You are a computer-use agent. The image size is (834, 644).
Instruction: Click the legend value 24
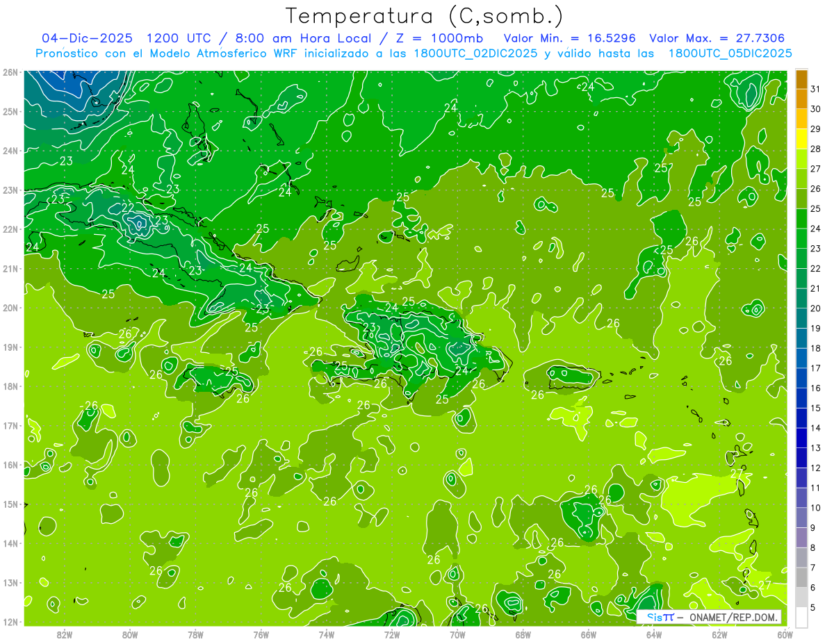815,229
